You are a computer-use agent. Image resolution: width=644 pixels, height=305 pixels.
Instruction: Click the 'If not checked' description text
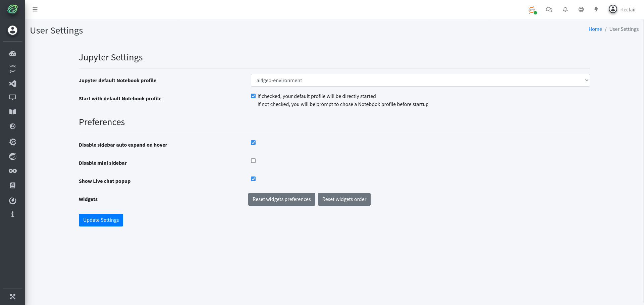point(343,104)
